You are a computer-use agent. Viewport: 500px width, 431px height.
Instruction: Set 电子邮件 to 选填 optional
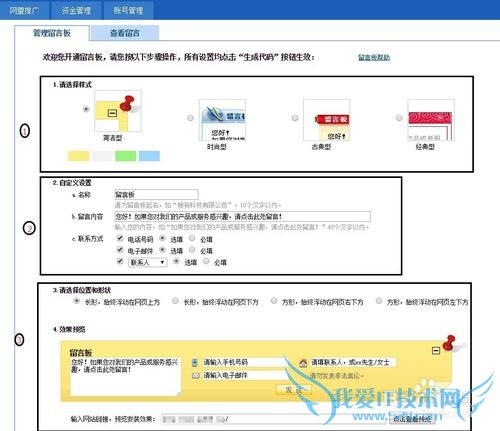162,250
